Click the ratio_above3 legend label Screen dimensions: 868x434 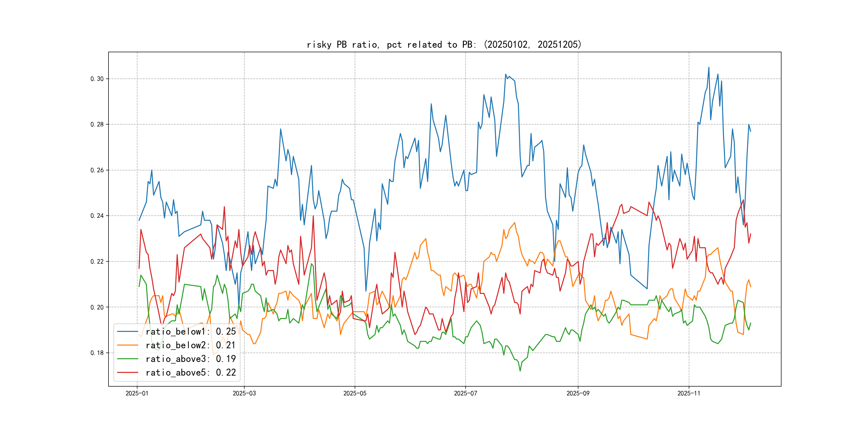click(x=191, y=359)
